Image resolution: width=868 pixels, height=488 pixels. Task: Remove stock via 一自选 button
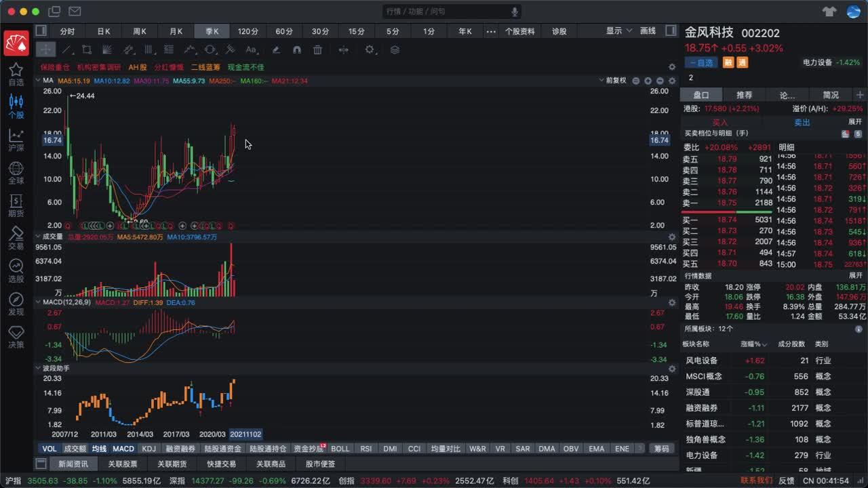[701, 62]
